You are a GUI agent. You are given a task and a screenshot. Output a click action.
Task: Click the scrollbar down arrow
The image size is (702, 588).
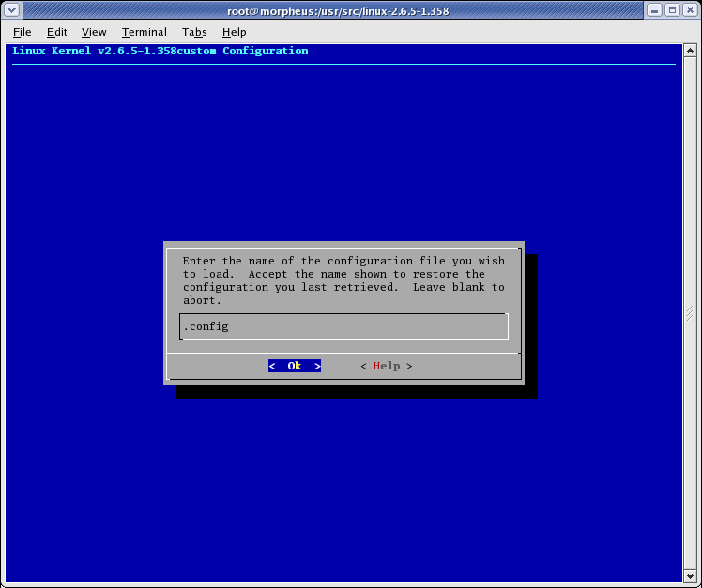pyautogui.click(x=690, y=575)
